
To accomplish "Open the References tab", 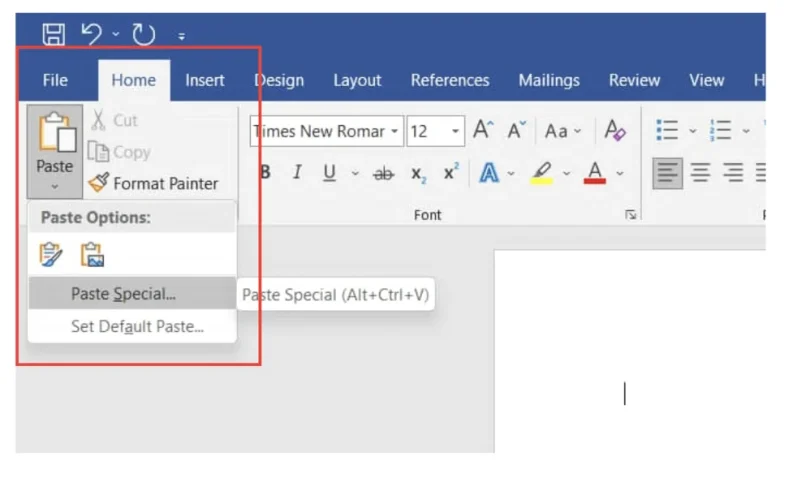I will tap(450, 80).
